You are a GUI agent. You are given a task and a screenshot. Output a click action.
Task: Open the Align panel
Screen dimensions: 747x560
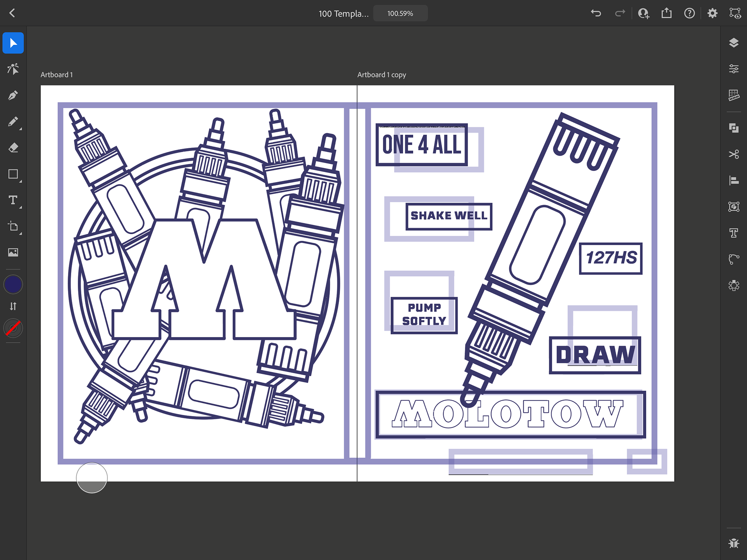(734, 181)
